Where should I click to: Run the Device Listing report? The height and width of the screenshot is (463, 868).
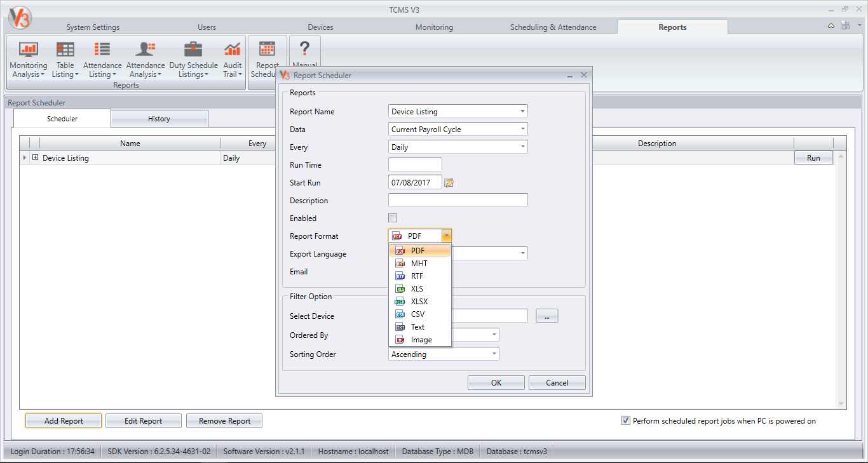pyautogui.click(x=813, y=158)
